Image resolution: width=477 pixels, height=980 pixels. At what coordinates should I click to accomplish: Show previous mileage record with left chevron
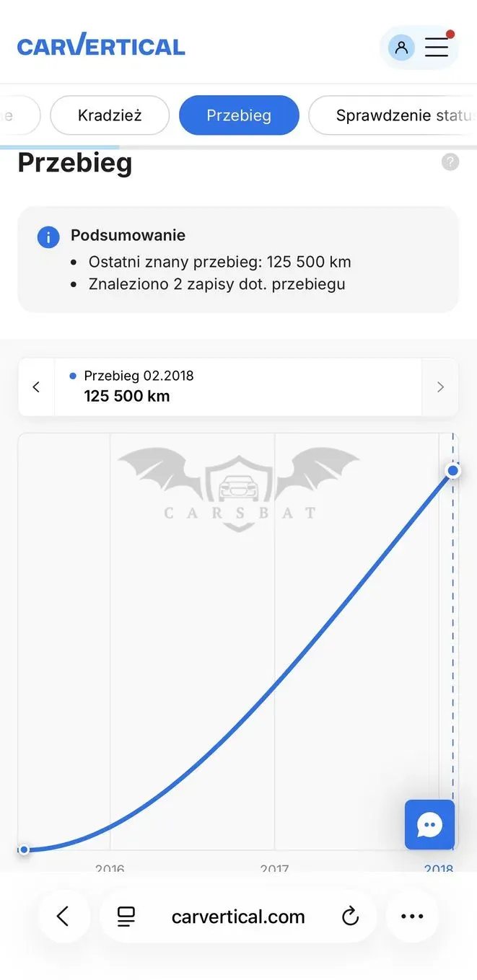(x=36, y=387)
